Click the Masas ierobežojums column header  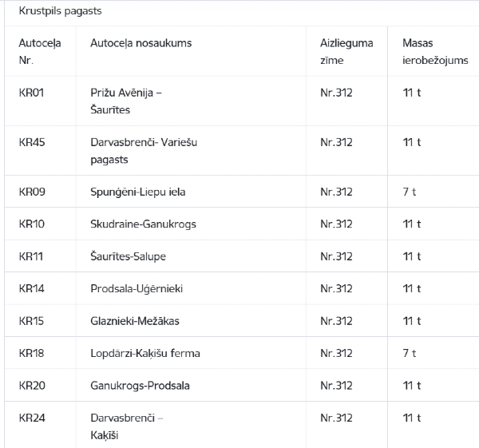click(435, 51)
